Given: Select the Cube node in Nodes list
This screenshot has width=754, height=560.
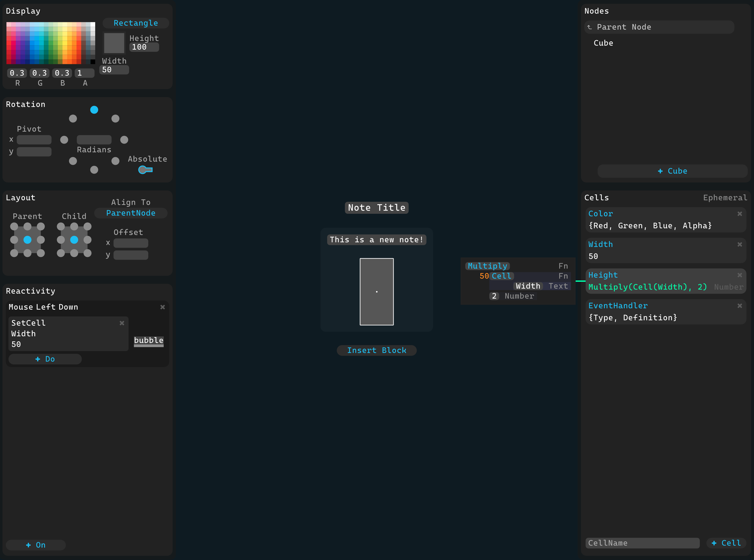Looking at the screenshot, I should pos(603,43).
